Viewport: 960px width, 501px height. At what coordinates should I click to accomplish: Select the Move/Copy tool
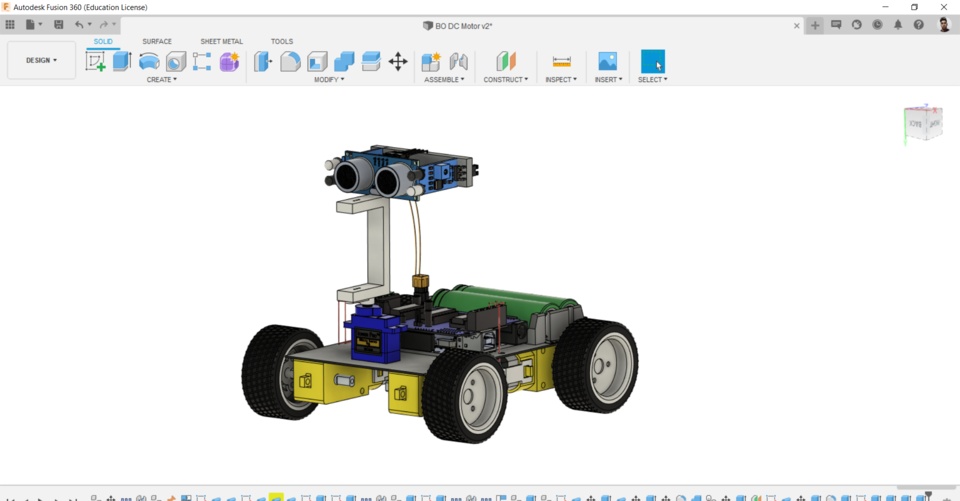(398, 61)
